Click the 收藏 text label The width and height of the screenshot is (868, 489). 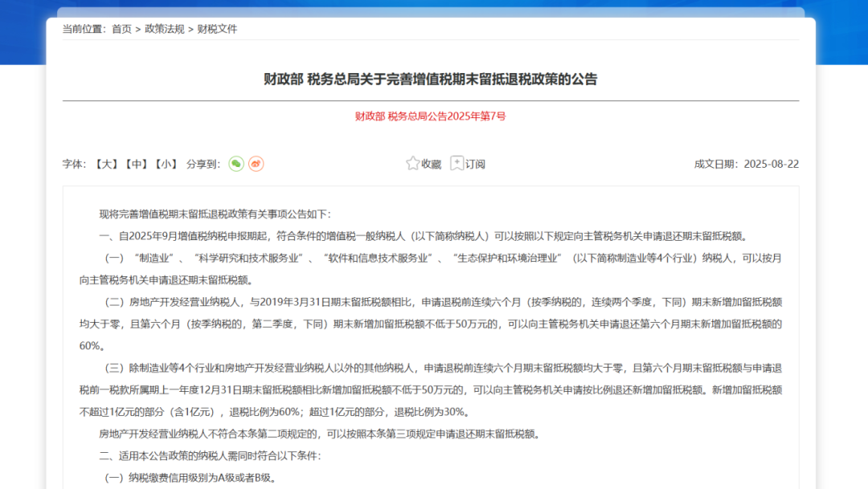click(432, 165)
